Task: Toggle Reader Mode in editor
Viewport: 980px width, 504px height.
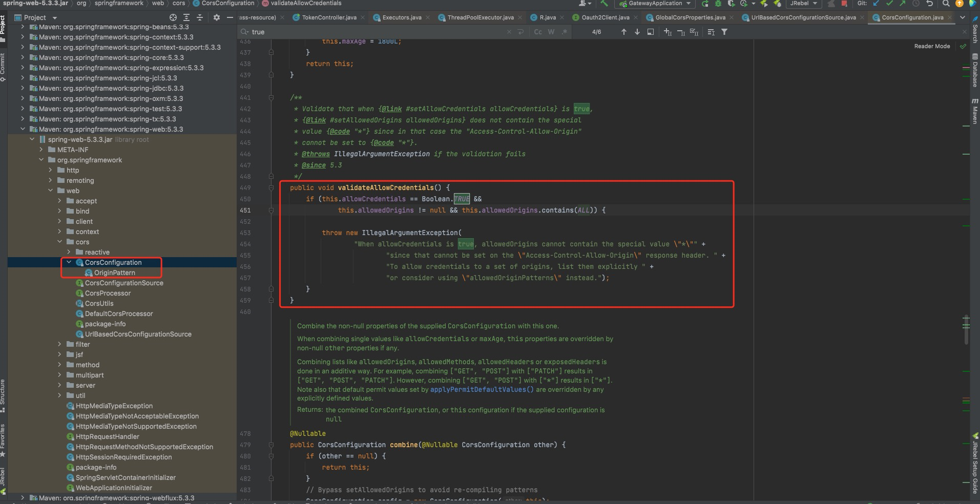Action: click(x=932, y=46)
